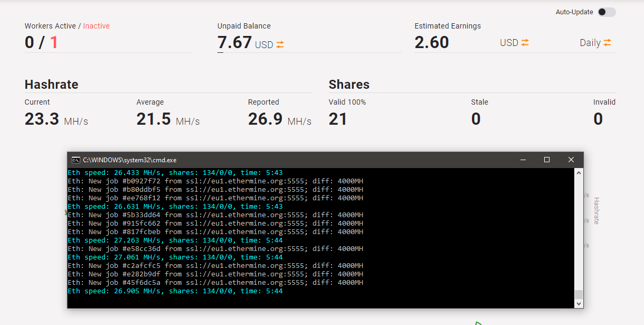Click the cmd.exe title bar icon

[x=76, y=160]
